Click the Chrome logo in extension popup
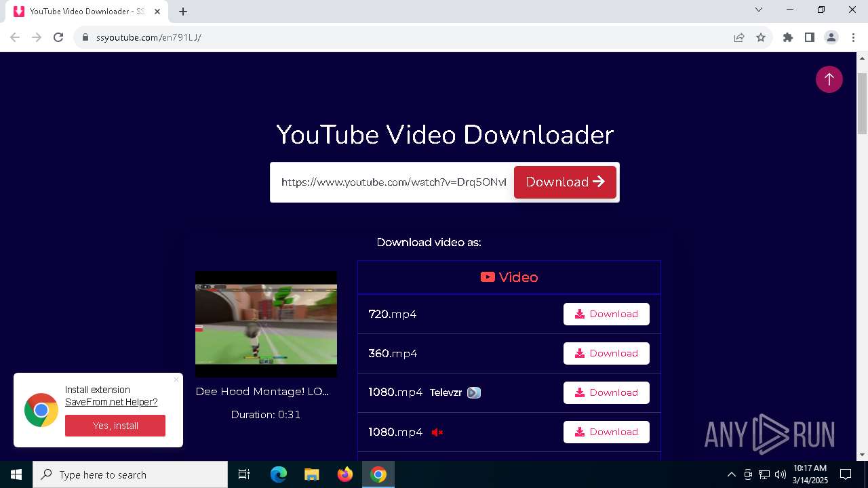Viewport: 868px width, 488px height. pos(41,410)
